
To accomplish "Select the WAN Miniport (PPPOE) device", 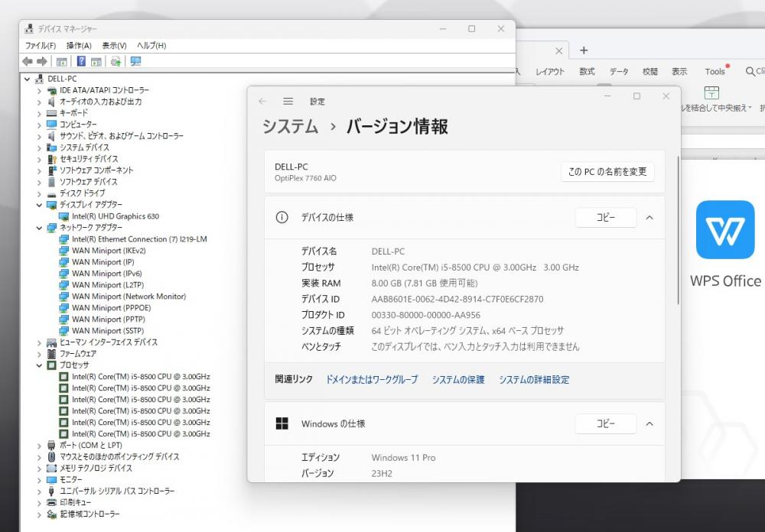I will 111,308.
